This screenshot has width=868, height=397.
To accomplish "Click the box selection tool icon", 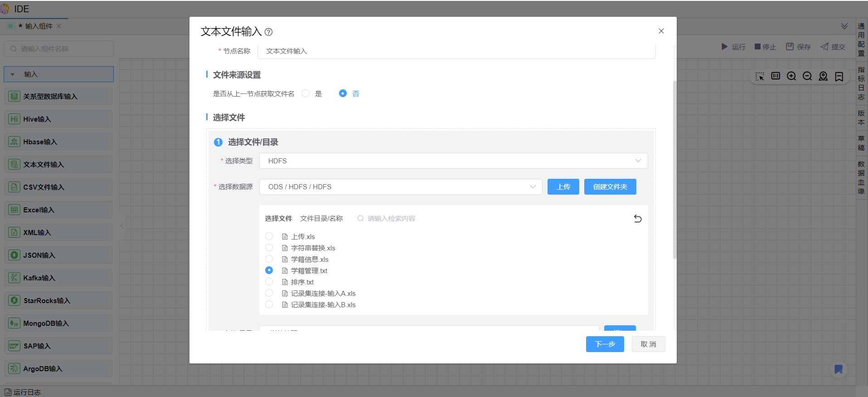I will coord(760,76).
